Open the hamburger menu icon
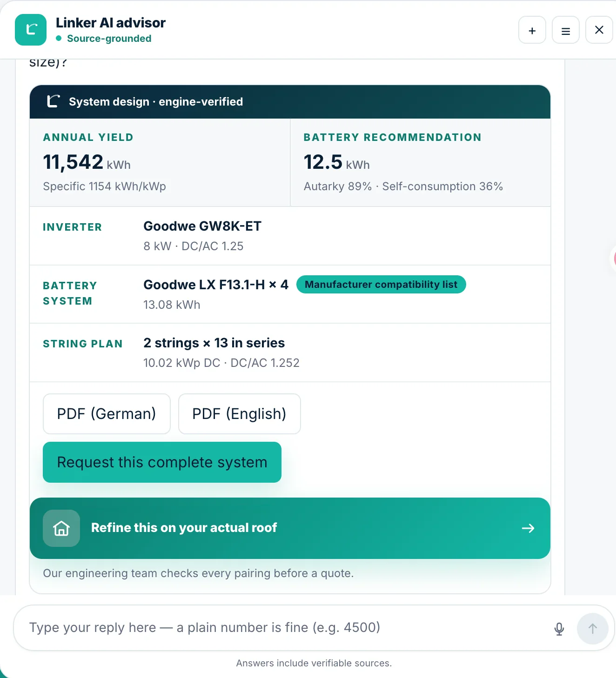This screenshot has width=616, height=678. [566, 30]
